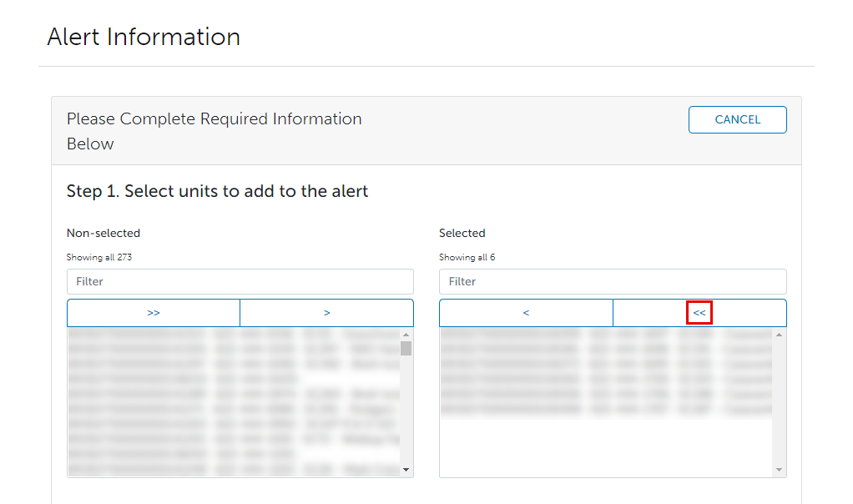Click the < arrow to remove chosen unit
Viewport: 853px width, 504px height.
pyautogui.click(x=525, y=312)
